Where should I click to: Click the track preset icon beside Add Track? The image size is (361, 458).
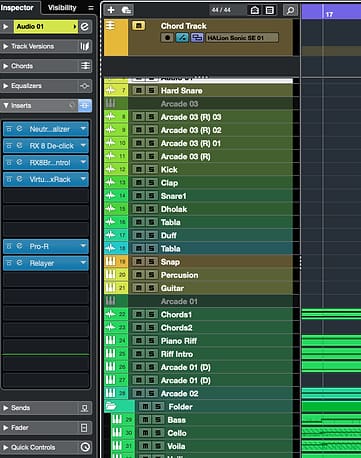127,10
